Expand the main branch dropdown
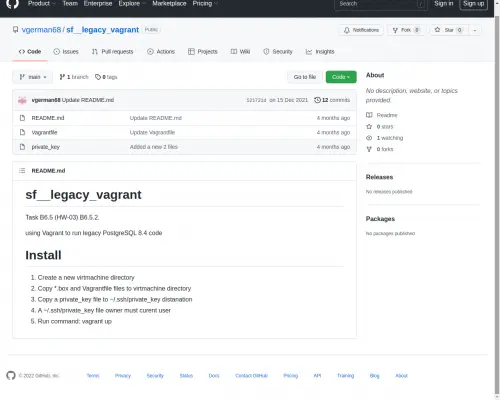This screenshot has height=400, width=500. pyautogui.click(x=32, y=77)
